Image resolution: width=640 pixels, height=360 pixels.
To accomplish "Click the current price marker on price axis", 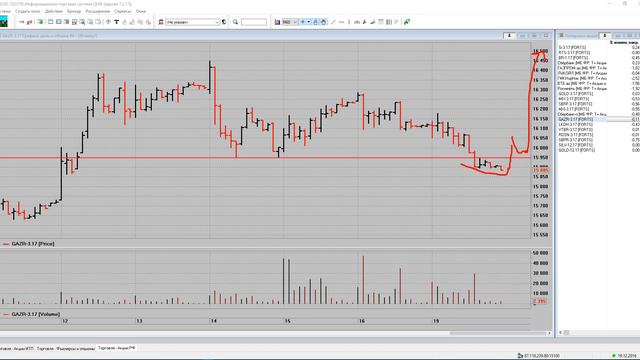I will tap(540, 170).
